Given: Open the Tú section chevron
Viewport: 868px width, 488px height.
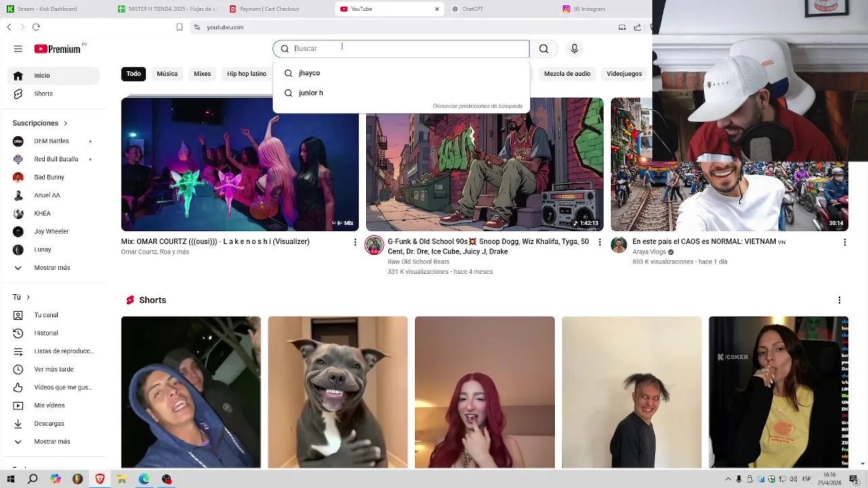Looking at the screenshot, I should 28,298.
